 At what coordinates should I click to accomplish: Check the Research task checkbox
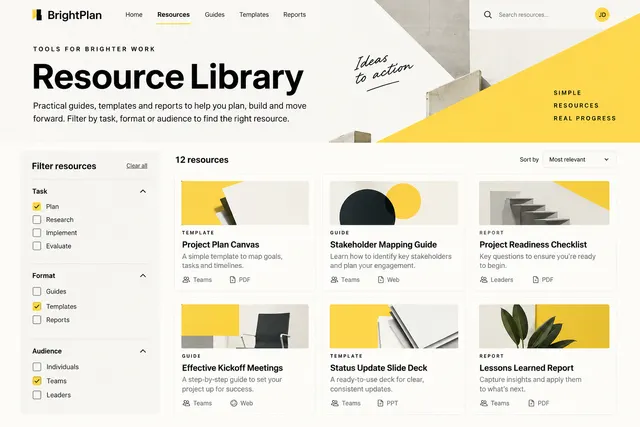[37, 220]
